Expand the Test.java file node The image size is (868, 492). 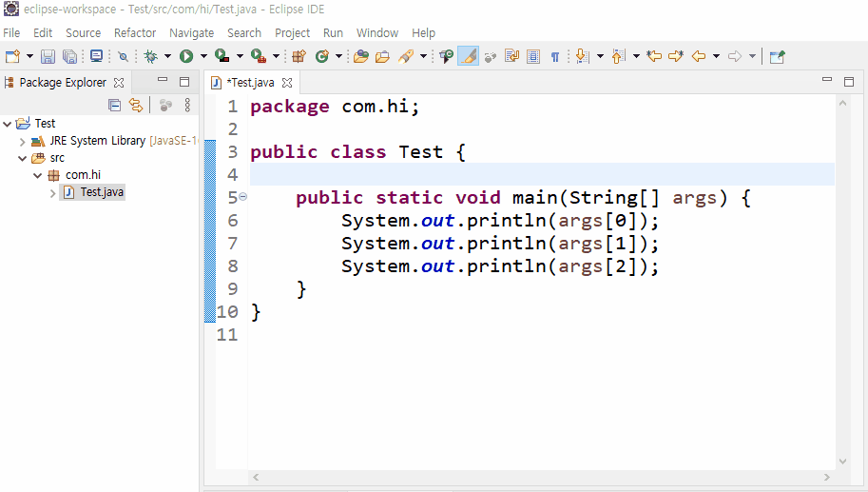tap(52, 193)
